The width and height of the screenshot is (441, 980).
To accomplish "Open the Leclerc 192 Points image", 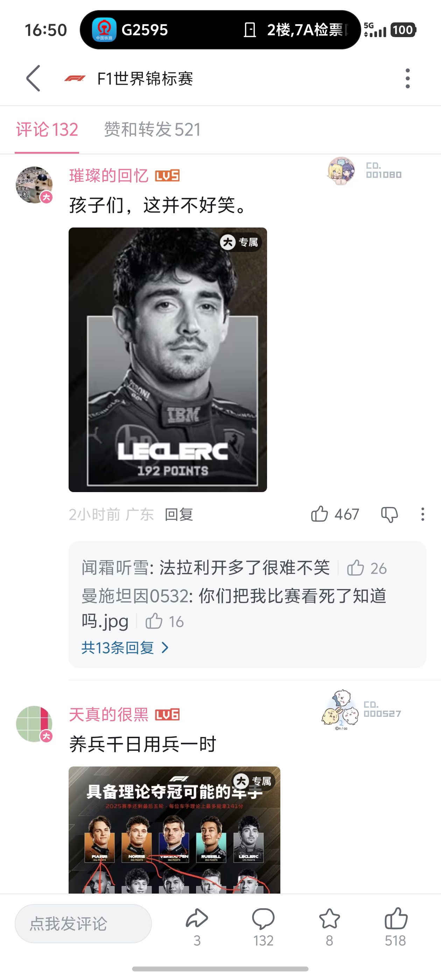I will [168, 359].
